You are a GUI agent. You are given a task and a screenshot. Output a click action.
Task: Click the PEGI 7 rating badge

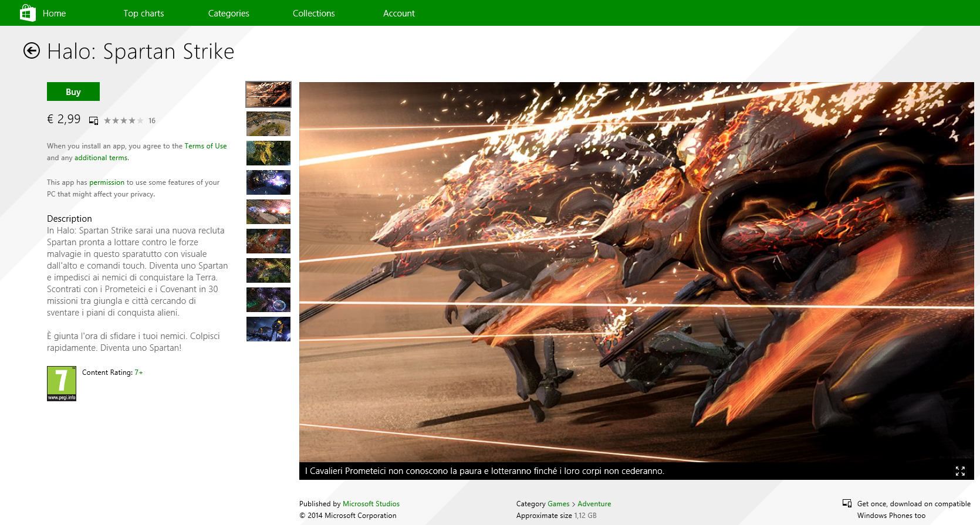pos(62,384)
